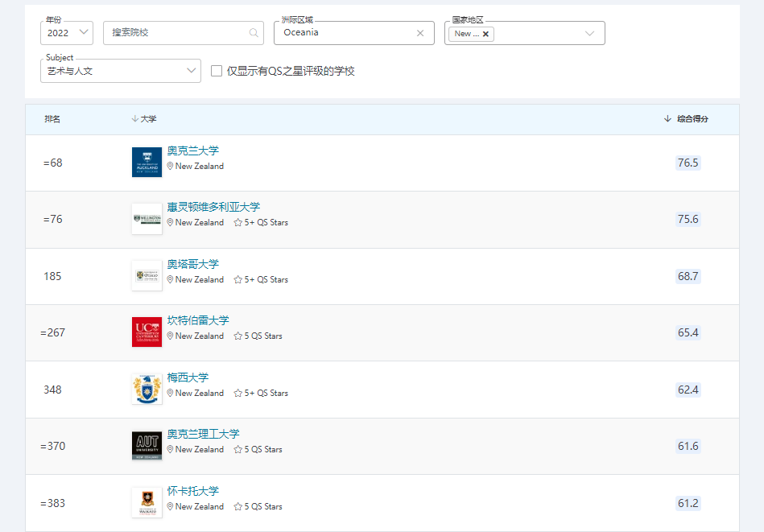The image size is (764, 532).
Task: Click the star icon in 奥塔哥大学 row
Action: 237,279
